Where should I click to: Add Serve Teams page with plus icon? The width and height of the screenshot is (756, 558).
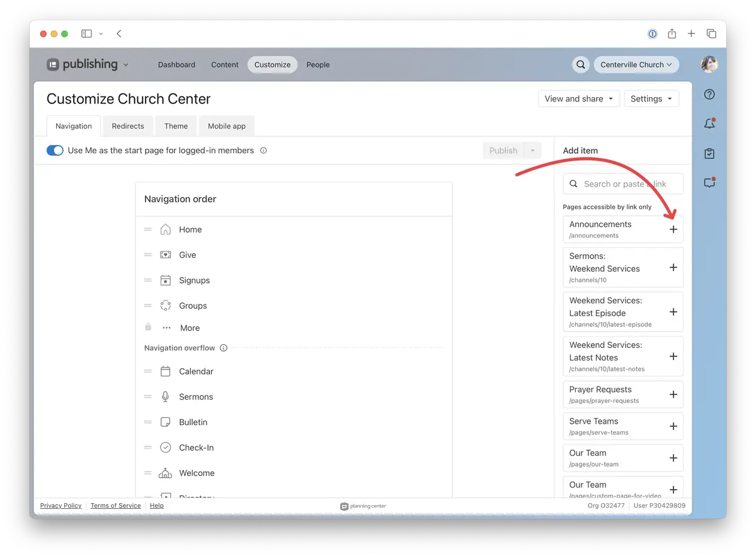click(673, 426)
